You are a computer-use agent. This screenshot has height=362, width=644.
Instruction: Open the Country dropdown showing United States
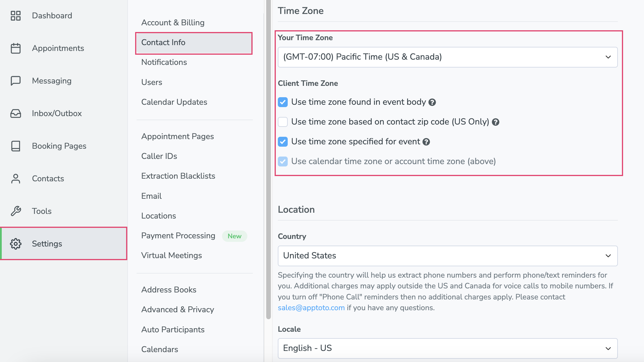click(448, 256)
